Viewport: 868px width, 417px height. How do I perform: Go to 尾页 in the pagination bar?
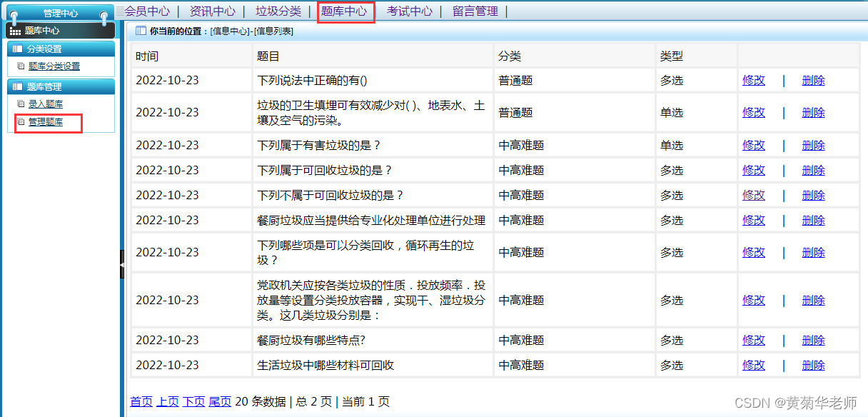[x=219, y=401]
